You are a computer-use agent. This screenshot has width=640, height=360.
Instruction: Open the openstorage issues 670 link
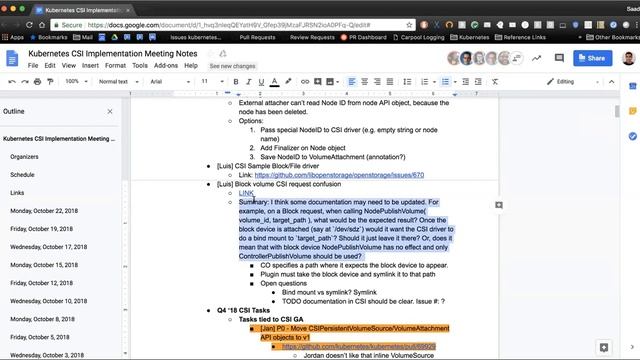point(339,175)
